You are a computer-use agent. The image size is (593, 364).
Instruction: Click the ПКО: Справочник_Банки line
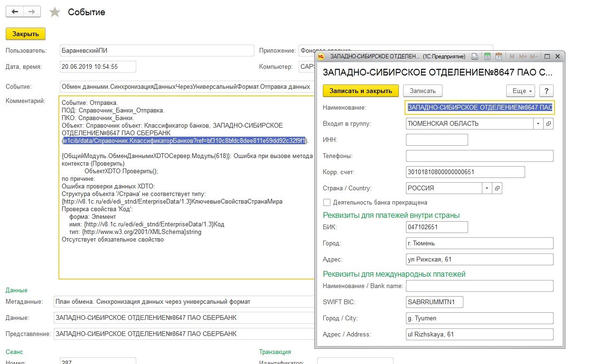99,118
